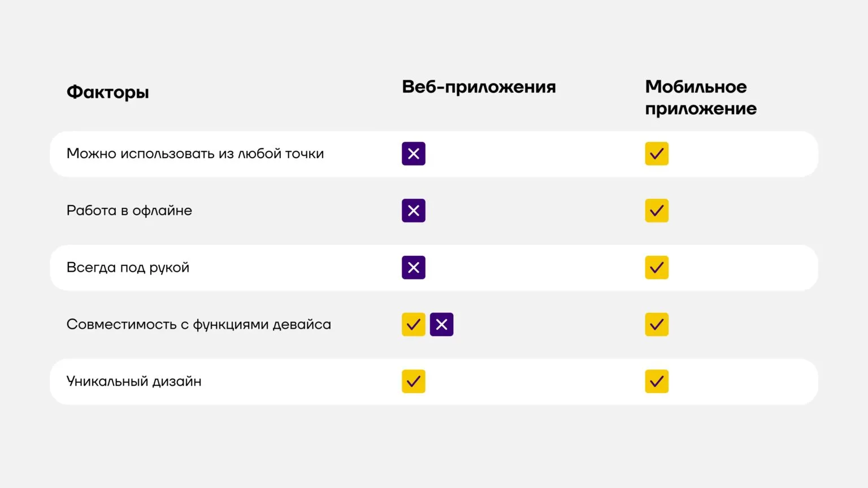Viewport: 868px width, 488px height.
Task: Click the 'Факторы' column header
Action: [108, 92]
